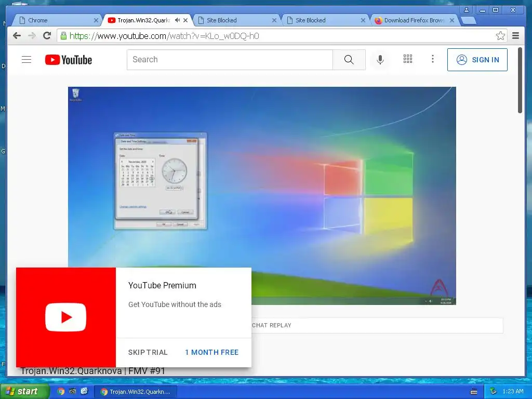The image size is (532, 399).
Task: Open the Windows start menu
Action: [x=24, y=391]
